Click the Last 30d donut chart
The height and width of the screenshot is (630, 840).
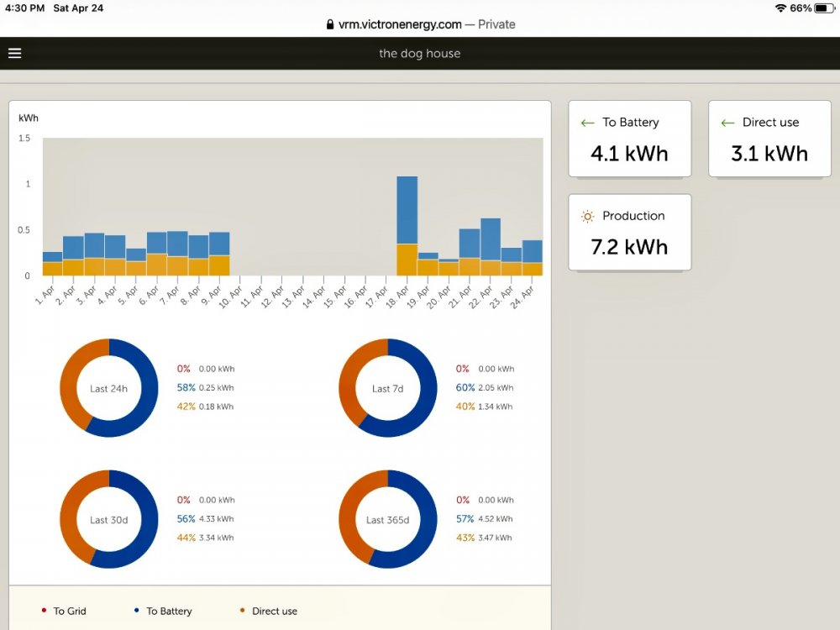pos(108,519)
